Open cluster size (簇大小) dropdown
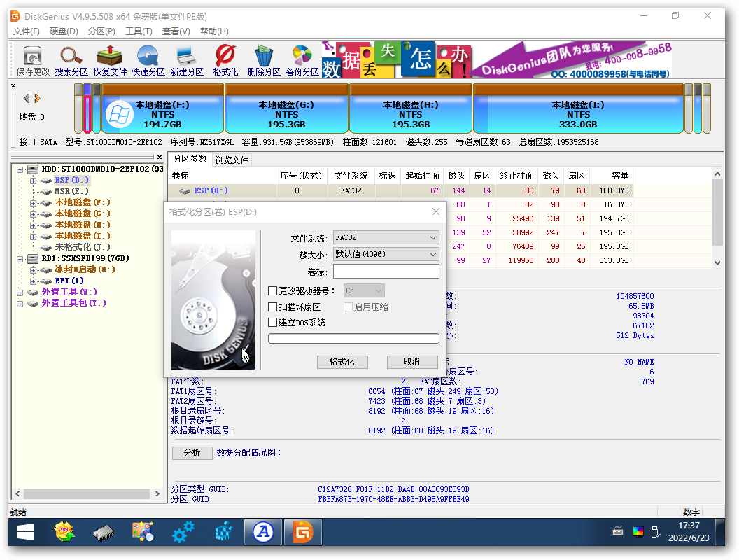 click(x=386, y=254)
